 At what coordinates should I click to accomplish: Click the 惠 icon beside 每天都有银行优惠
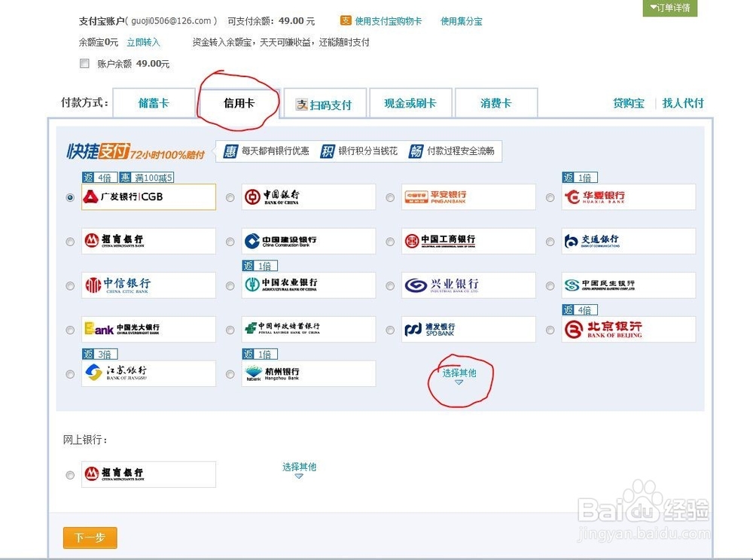click(230, 151)
